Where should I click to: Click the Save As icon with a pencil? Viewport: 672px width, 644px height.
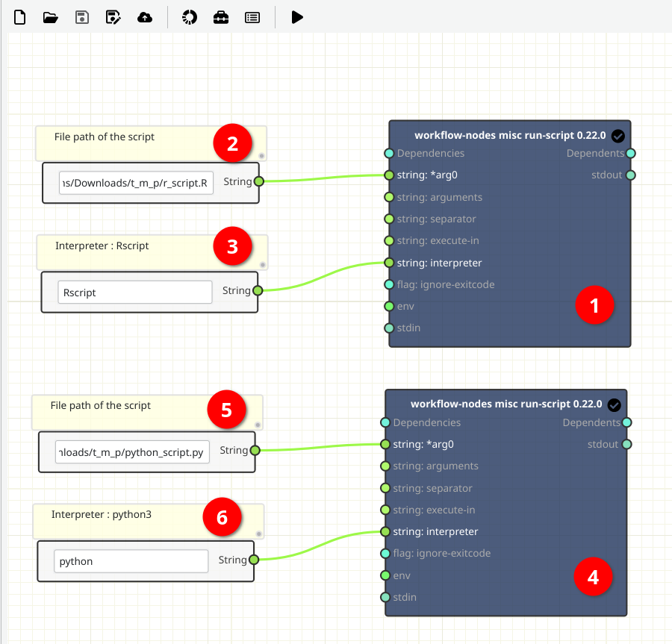[113, 18]
